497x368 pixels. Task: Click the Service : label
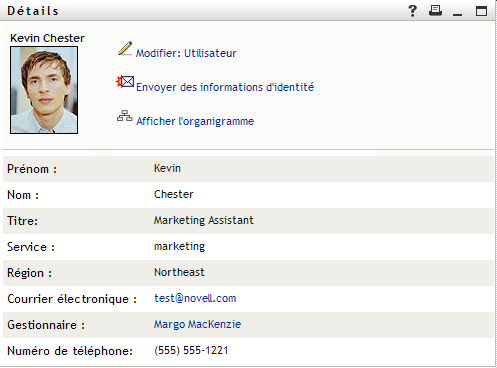tap(31, 247)
